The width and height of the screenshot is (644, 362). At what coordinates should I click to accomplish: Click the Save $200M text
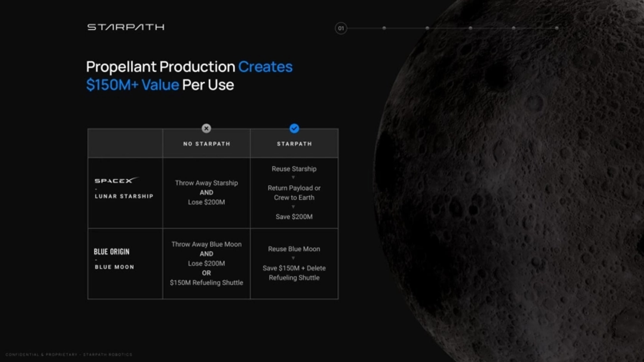(294, 217)
